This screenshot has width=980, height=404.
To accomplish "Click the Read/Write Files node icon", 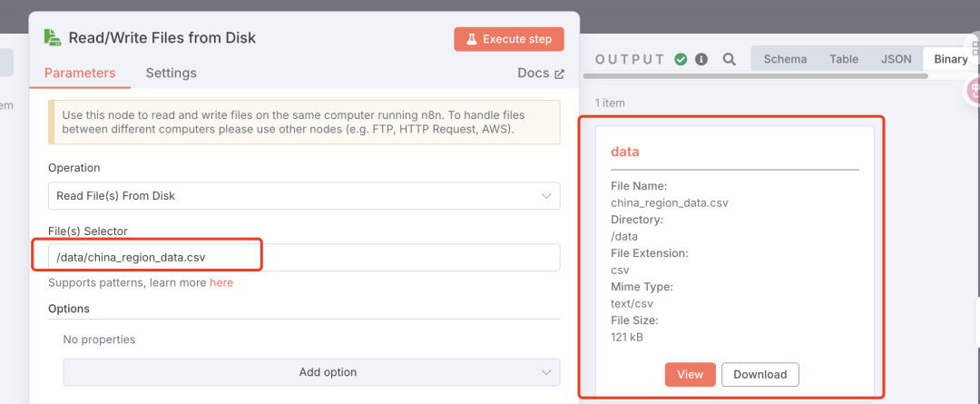I will tap(54, 38).
